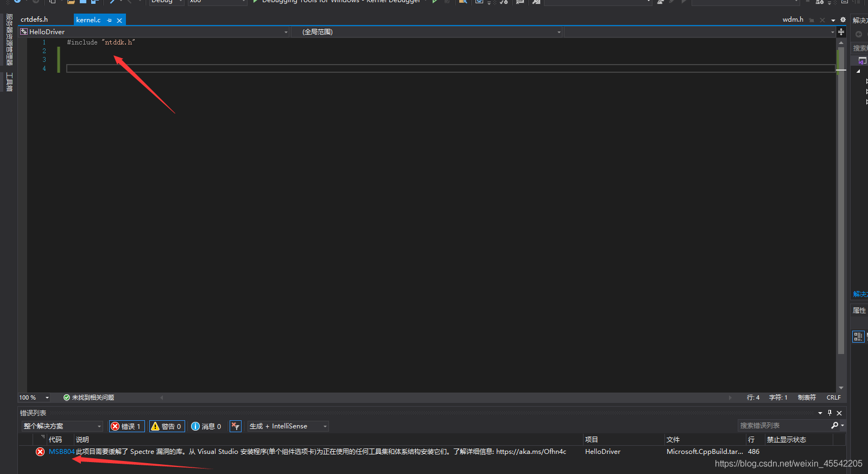
Task: Open the HelloDriver project scope dropdown
Action: pyautogui.click(x=154, y=32)
